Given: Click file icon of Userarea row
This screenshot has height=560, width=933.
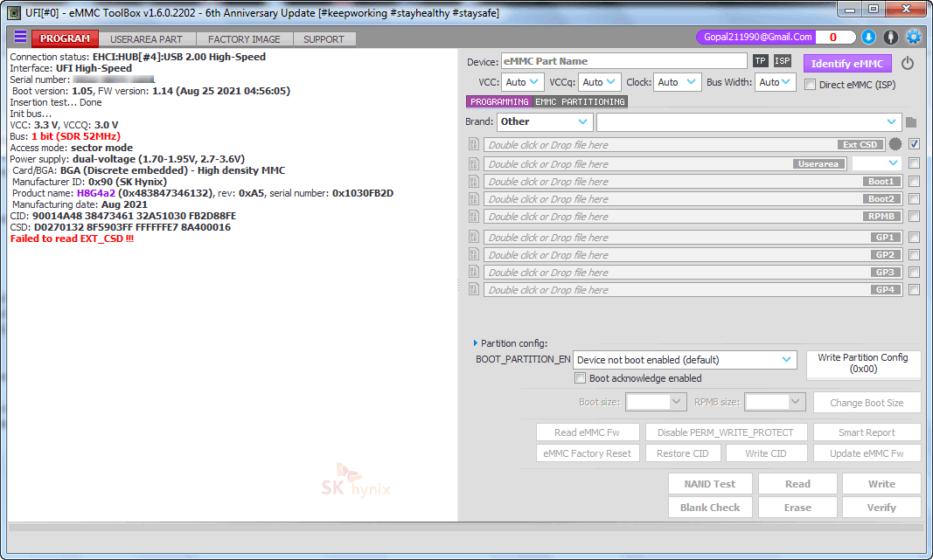Looking at the screenshot, I should click(474, 163).
